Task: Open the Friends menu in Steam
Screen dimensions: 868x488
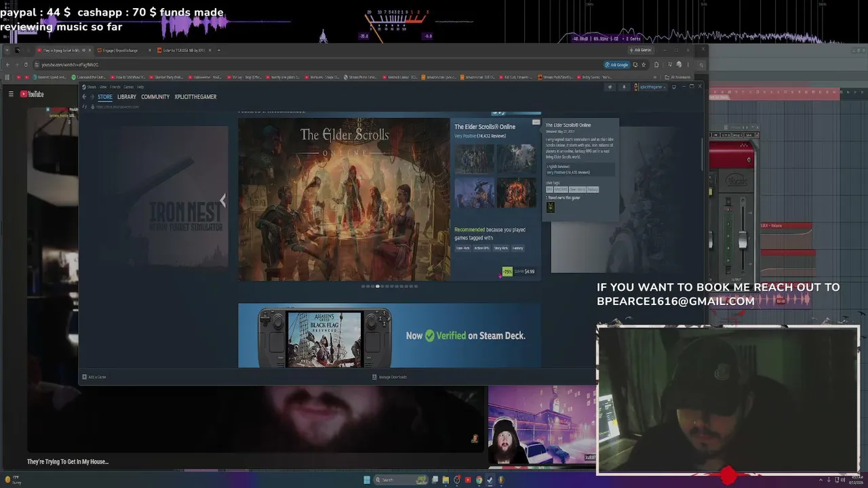Action: tap(115, 87)
